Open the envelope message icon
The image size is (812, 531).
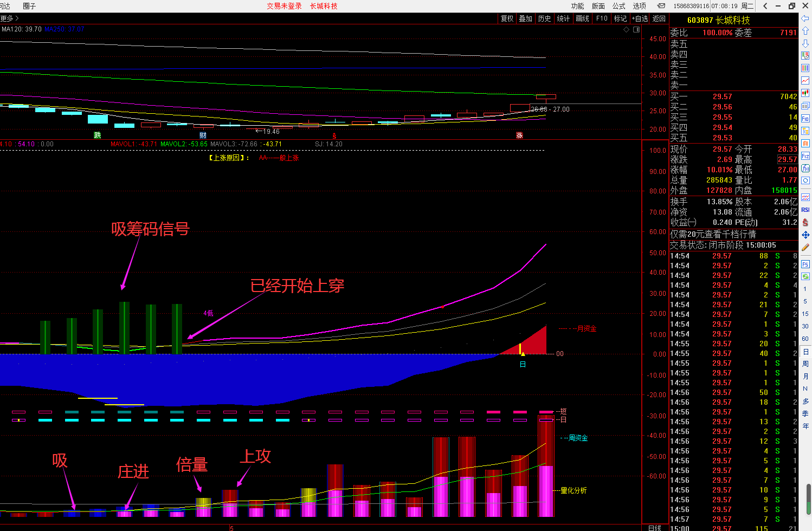pyautogui.click(x=661, y=6)
